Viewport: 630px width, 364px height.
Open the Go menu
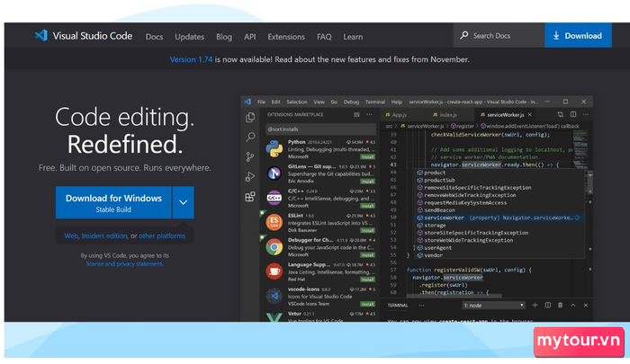pyautogui.click(x=334, y=102)
